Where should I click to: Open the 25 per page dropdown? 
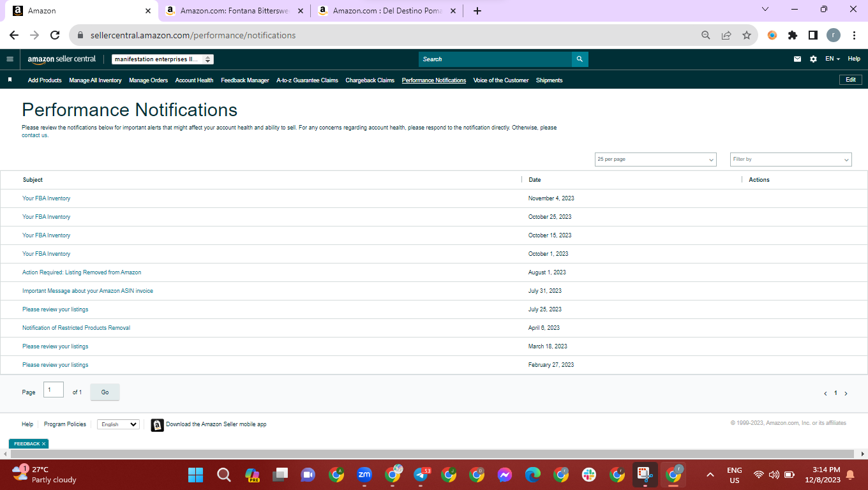pos(655,160)
